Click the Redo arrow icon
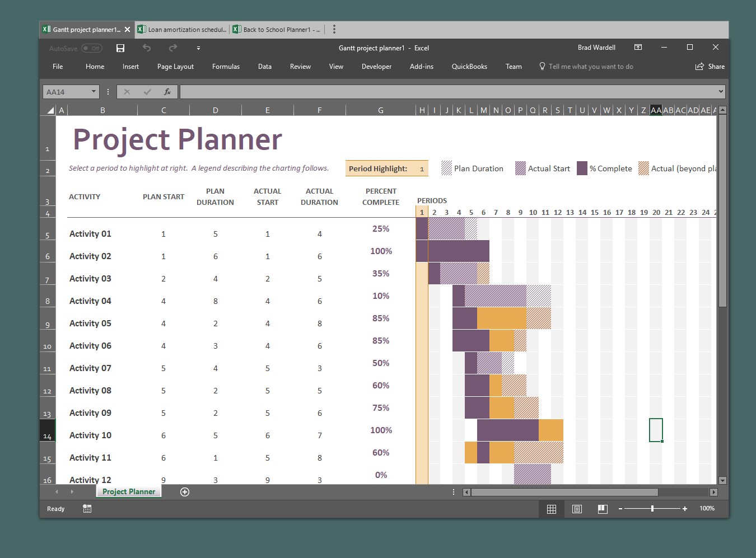The image size is (756, 558). [173, 48]
